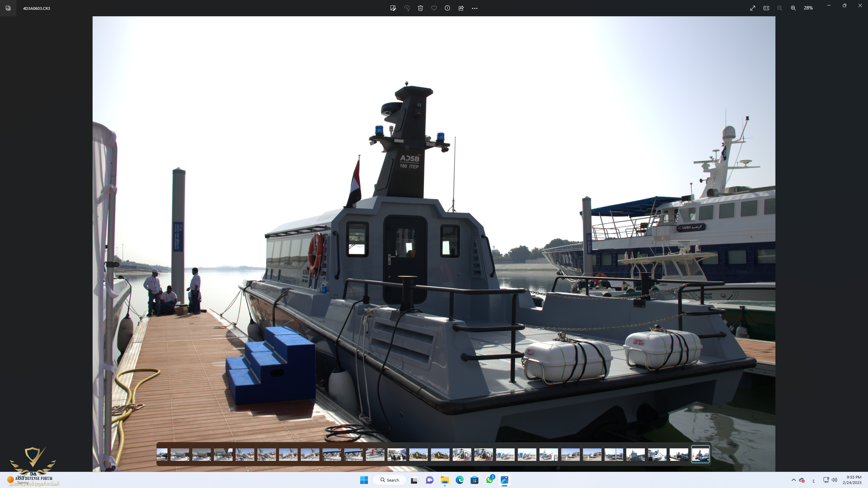Expand the hidden tray icons chevron
This screenshot has height=488, width=868.
pyautogui.click(x=793, y=480)
